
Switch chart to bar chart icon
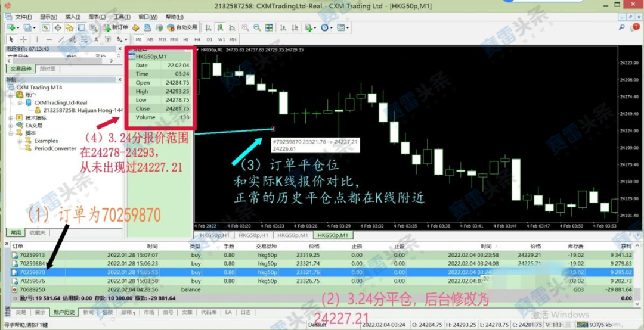208,27
